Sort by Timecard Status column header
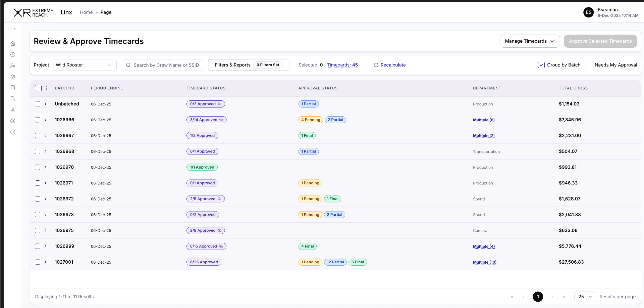 point(206,88)
